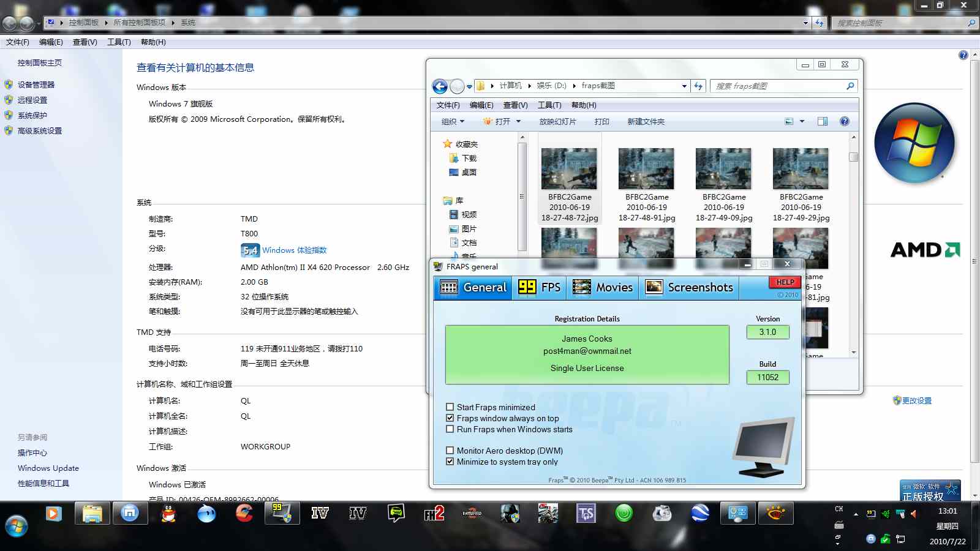Toggle the preview pane icon in explorer
Viewport: 980px width, 551px height.
point(823,122)
